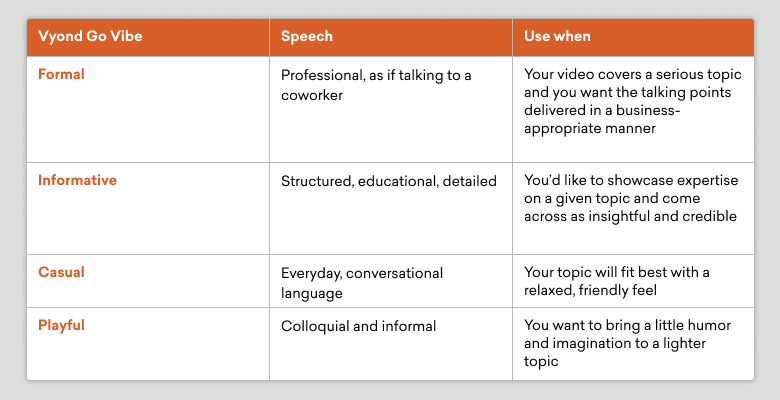
Task: Select the Playful vibe label
Action: 61,325
